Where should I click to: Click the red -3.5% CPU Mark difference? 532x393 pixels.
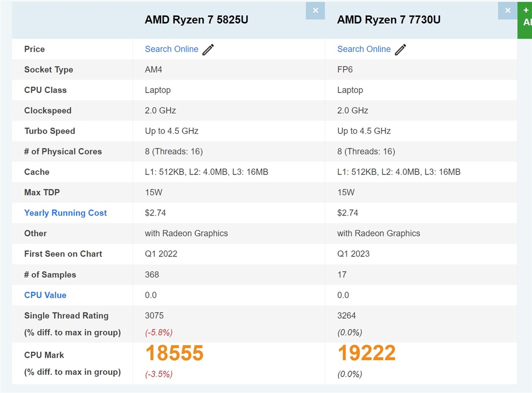(159, 374)
